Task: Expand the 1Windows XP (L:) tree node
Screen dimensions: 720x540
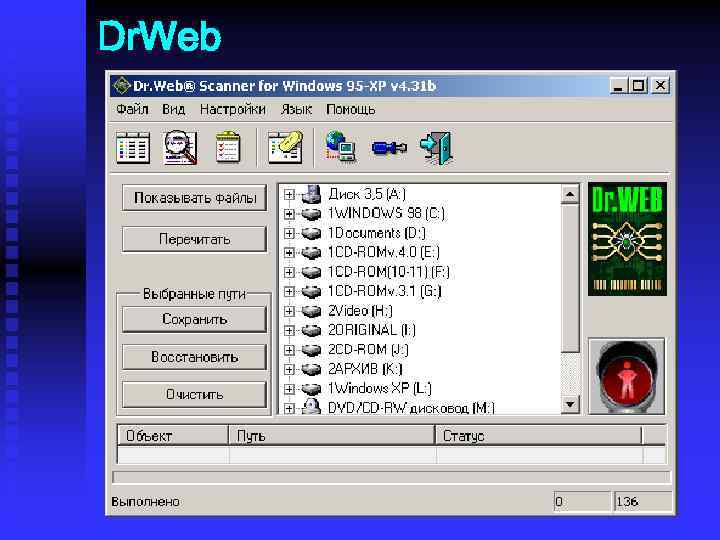Action: click(289, 389)
